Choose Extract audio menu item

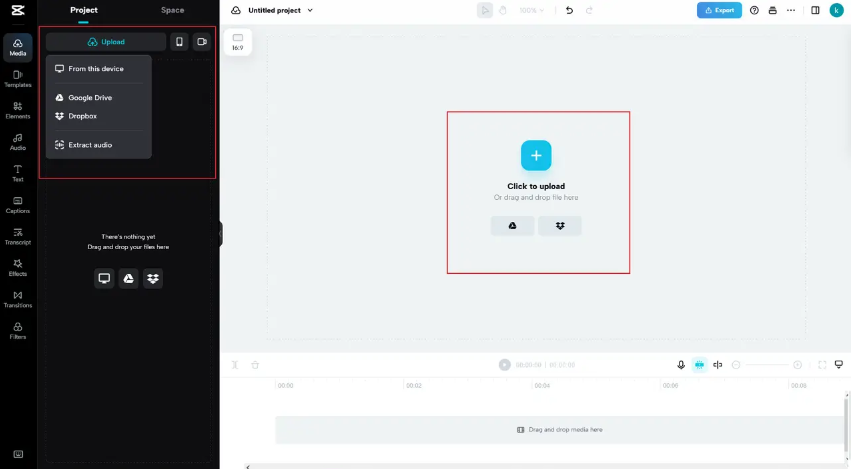(98, 145)
